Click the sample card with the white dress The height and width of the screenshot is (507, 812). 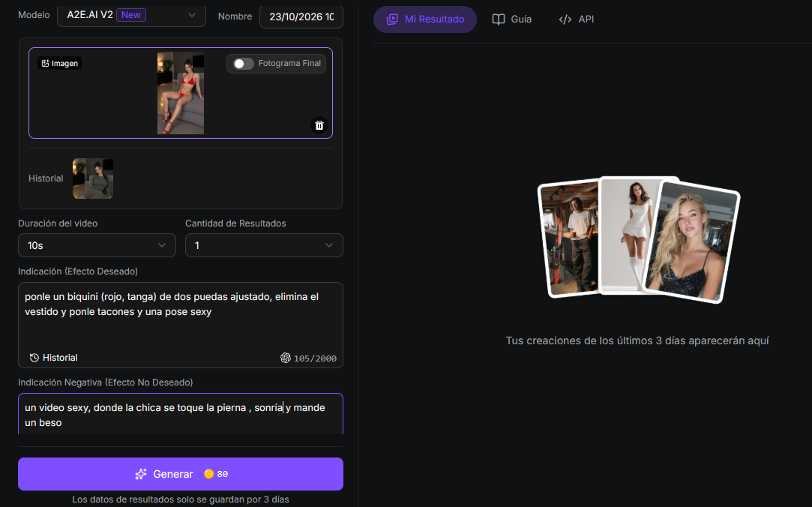[x=629, y=235]
